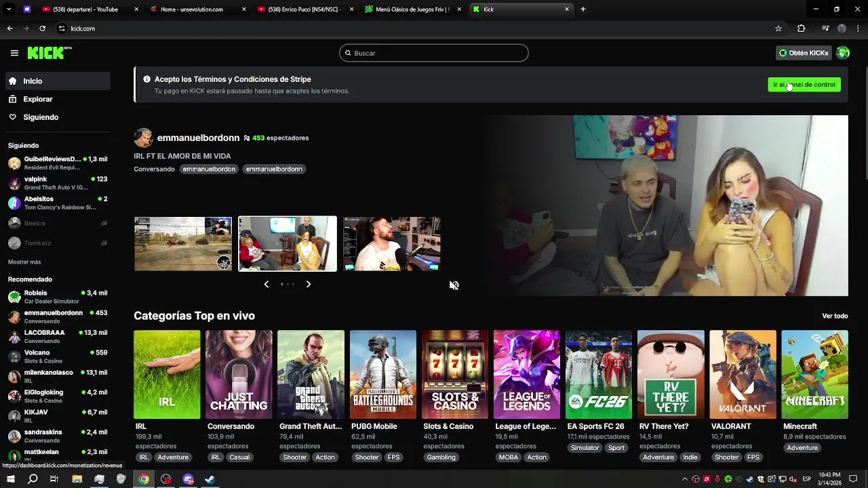Click the featured stream video preview

pos(667,205)
